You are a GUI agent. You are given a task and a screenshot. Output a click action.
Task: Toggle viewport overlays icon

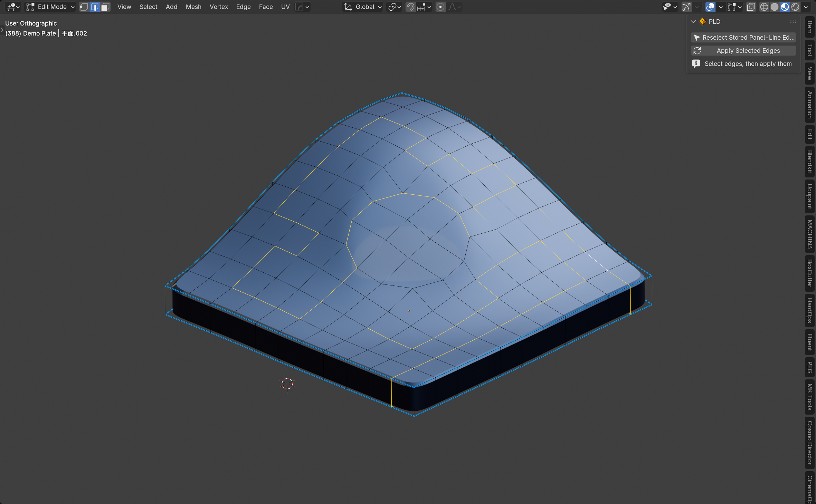[x=710, y=7]
